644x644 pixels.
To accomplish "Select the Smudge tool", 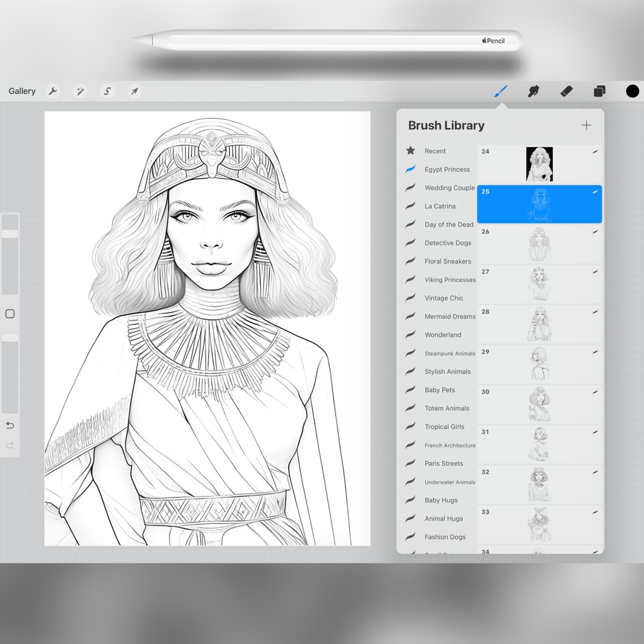I will (534, 91).
